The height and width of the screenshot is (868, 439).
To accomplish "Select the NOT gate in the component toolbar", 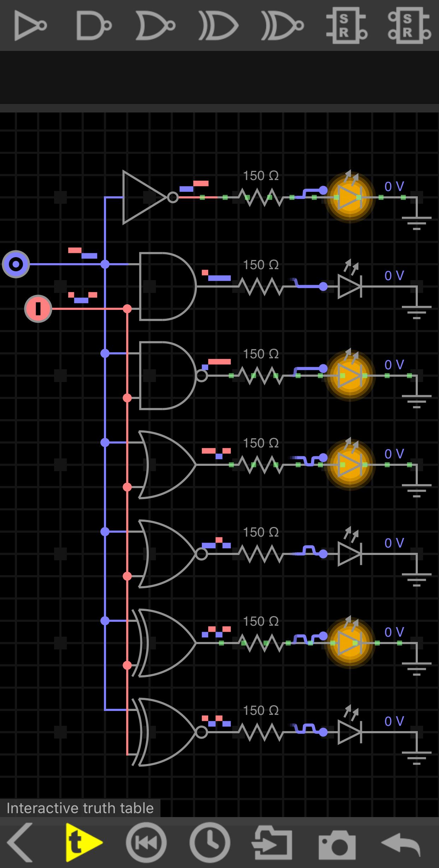I will [30, 26].
